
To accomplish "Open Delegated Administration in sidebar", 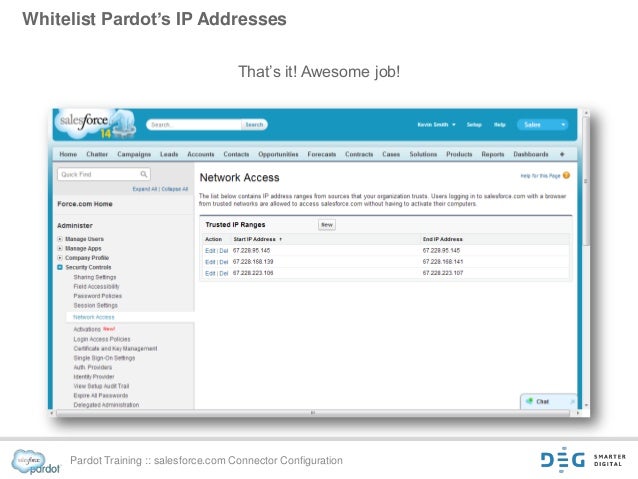I will (106, 405).
